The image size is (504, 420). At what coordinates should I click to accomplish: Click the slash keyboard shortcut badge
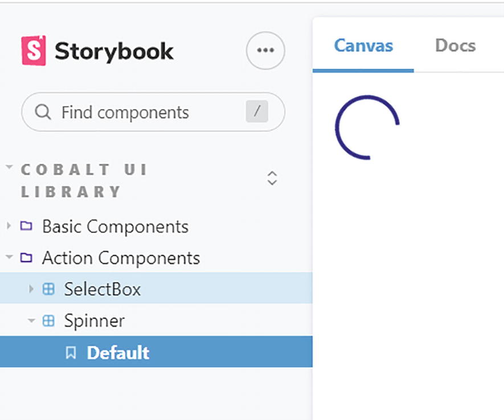point(257,112)
